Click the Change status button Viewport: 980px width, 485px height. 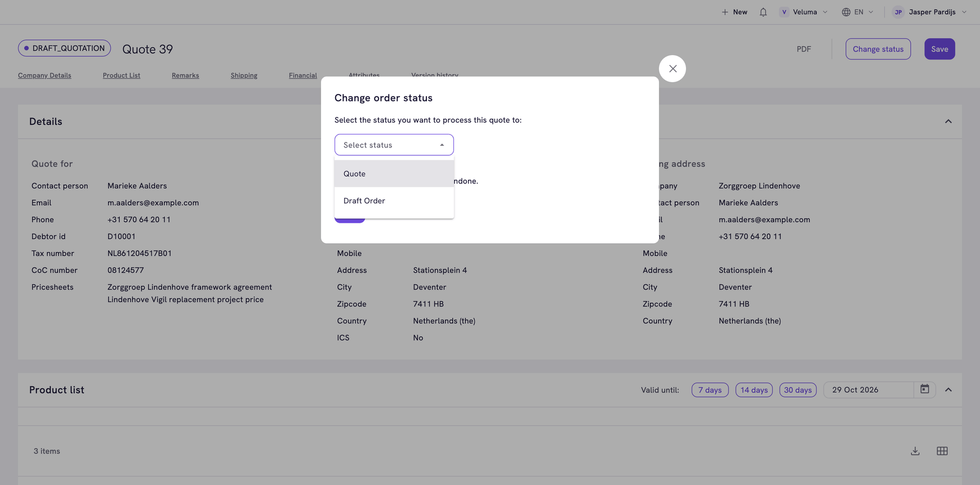(878, 49)
